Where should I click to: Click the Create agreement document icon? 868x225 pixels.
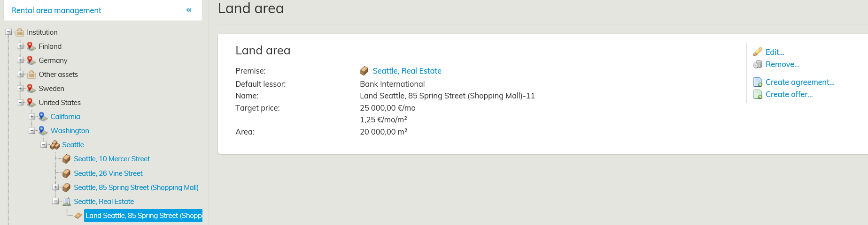(x=758, y=82)
